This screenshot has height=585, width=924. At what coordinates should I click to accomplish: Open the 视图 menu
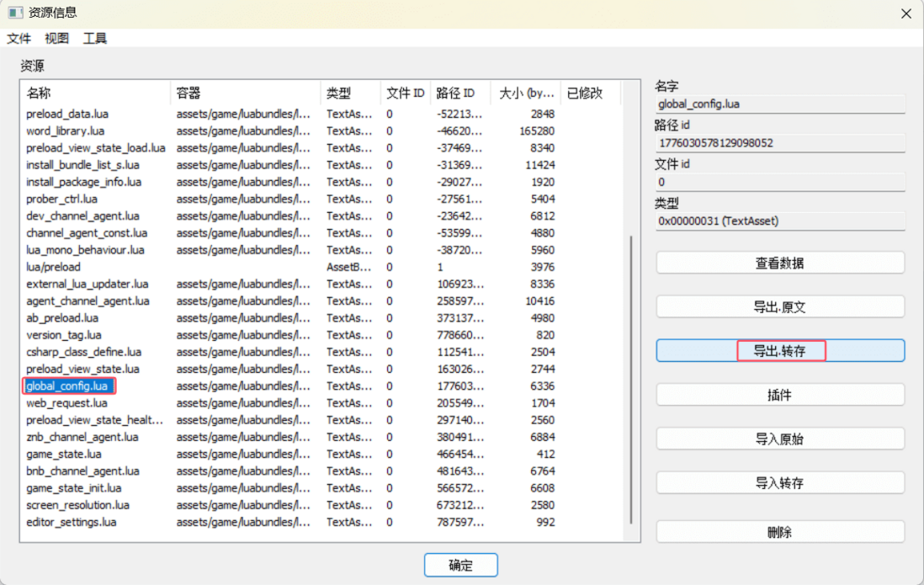[x=57, y=39]
